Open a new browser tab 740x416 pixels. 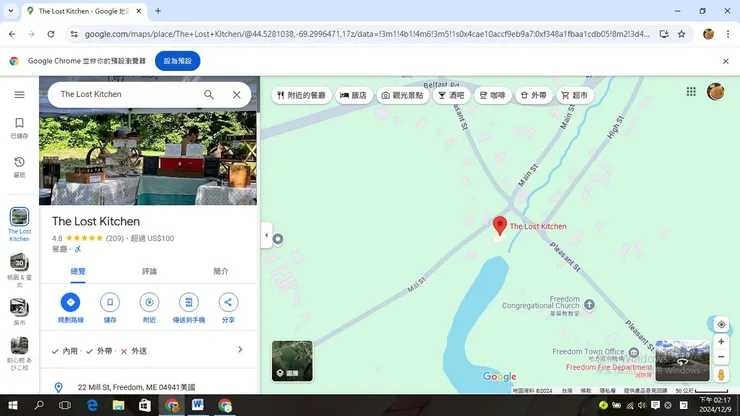[158, 11]
